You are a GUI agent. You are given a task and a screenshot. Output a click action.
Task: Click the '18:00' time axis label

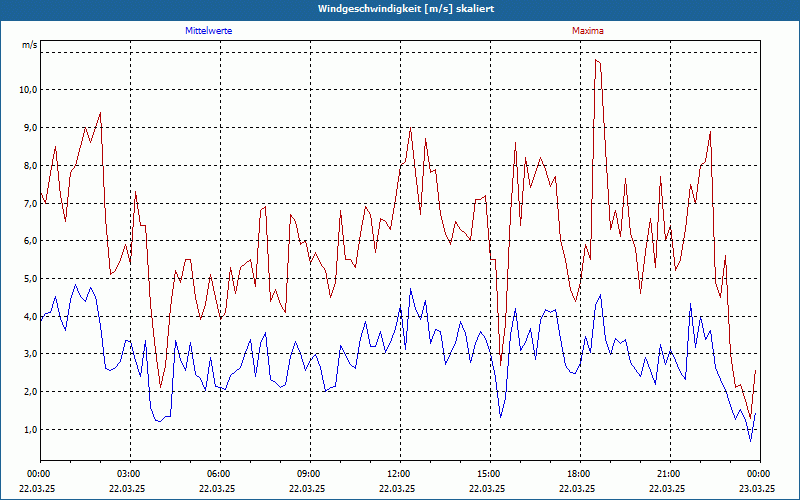[577, 474]
